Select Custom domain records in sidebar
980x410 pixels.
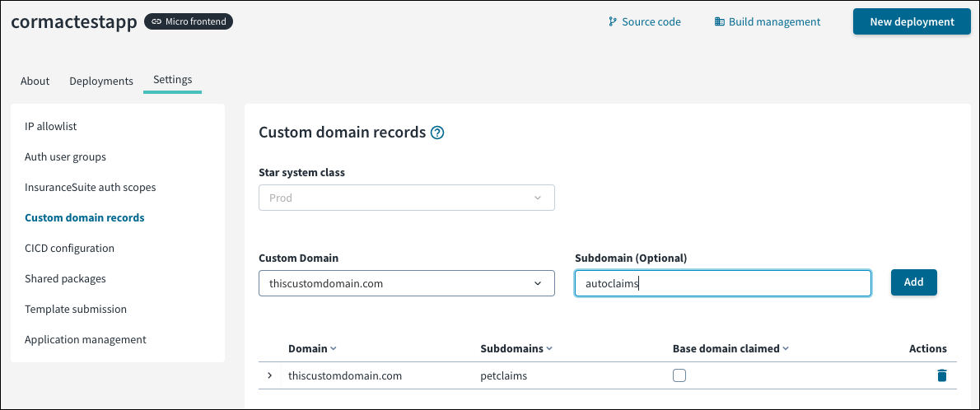click(x=84, y=217)
